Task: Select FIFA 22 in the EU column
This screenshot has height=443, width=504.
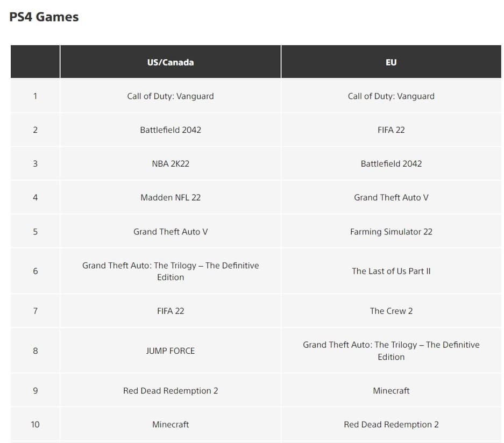Action: [391, 130]
